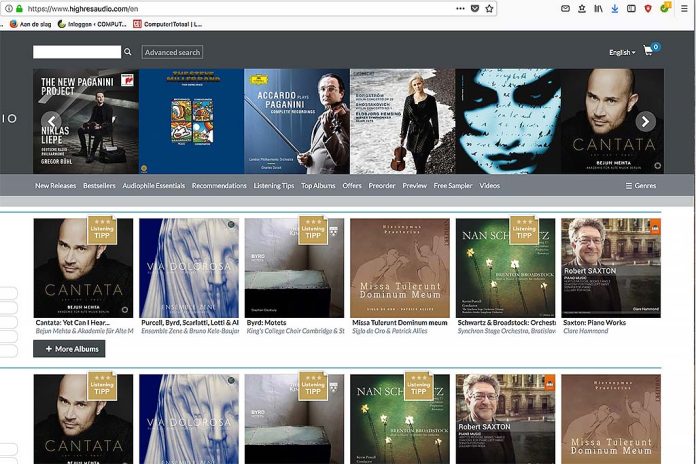The width and height of the screenshot is (696, 464).
Task: Open The New Paganini Project banner
Action: pos(86,121)
